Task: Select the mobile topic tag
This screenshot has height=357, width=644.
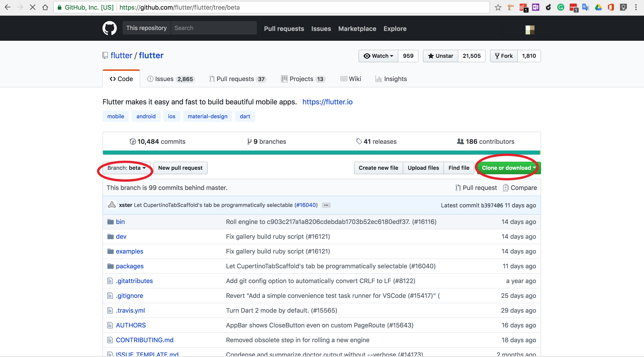Action: (x=116, y=116)
